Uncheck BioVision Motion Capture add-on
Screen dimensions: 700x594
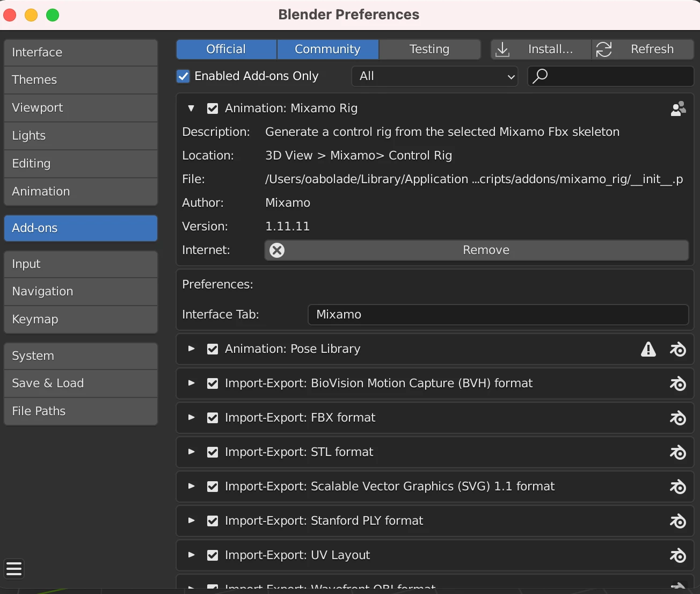click(213, 383)
